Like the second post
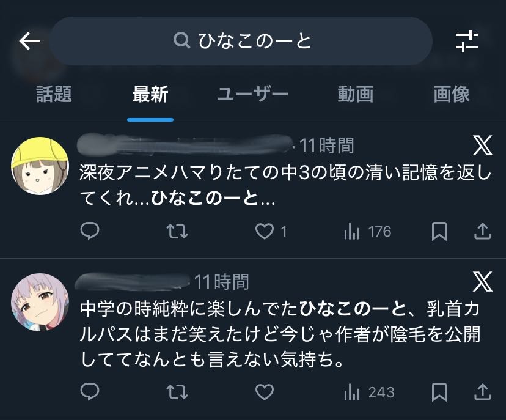Screen dimensions: 506x420 [264, 392]
